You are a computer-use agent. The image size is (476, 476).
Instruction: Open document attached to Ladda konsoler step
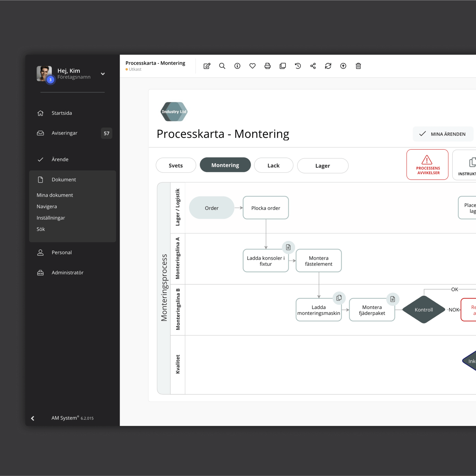(288, 247)
